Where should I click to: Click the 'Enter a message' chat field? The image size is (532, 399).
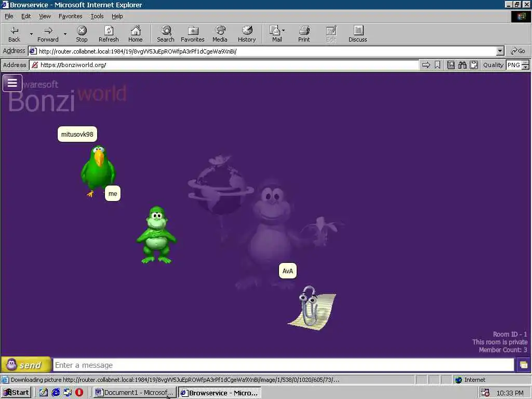point(284,365)
